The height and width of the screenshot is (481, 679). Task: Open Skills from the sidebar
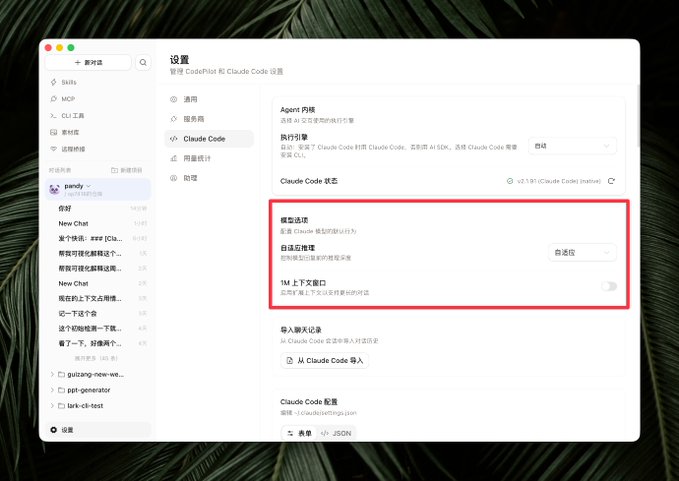(64, 82)
